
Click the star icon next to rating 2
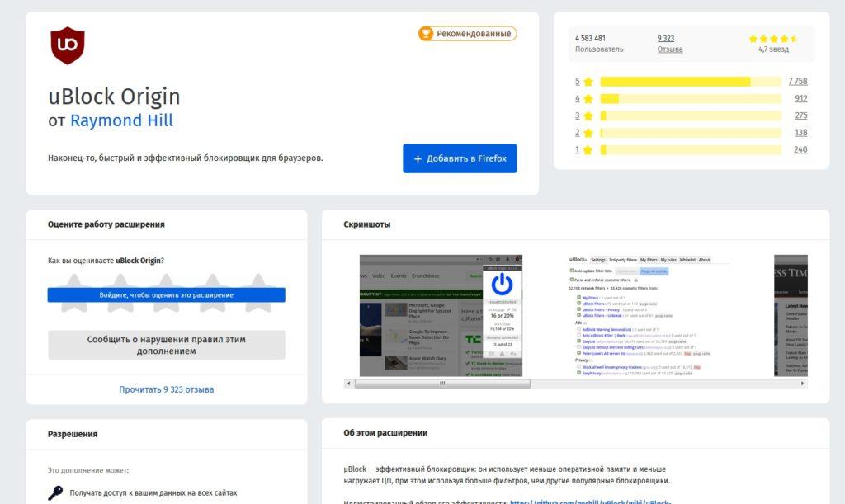point(588,133)
